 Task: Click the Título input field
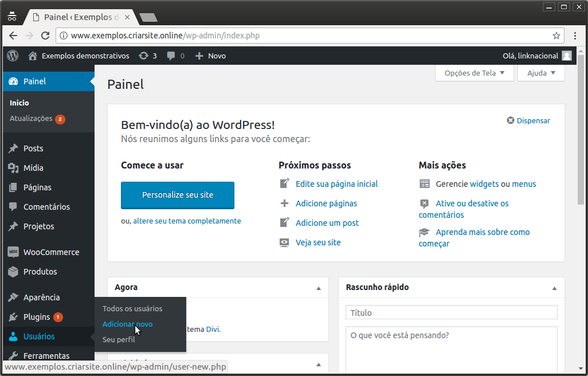(x=451, y=312)
